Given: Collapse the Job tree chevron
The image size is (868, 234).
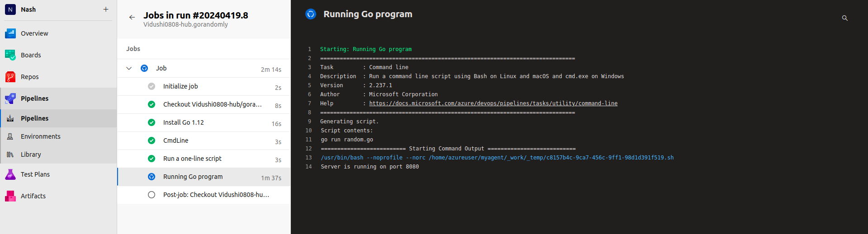Looking at the screenshot, I should click(129, 69).
